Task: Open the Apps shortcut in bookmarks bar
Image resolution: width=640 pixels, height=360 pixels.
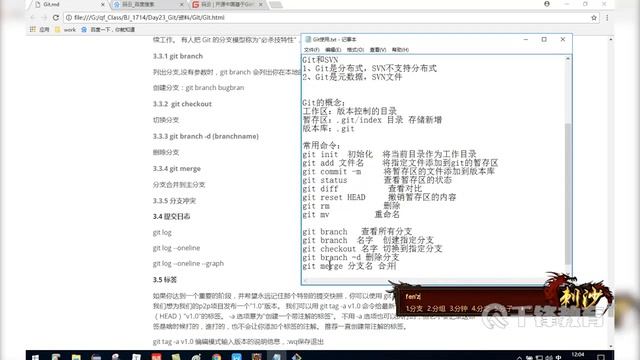Action: point(40,29)
